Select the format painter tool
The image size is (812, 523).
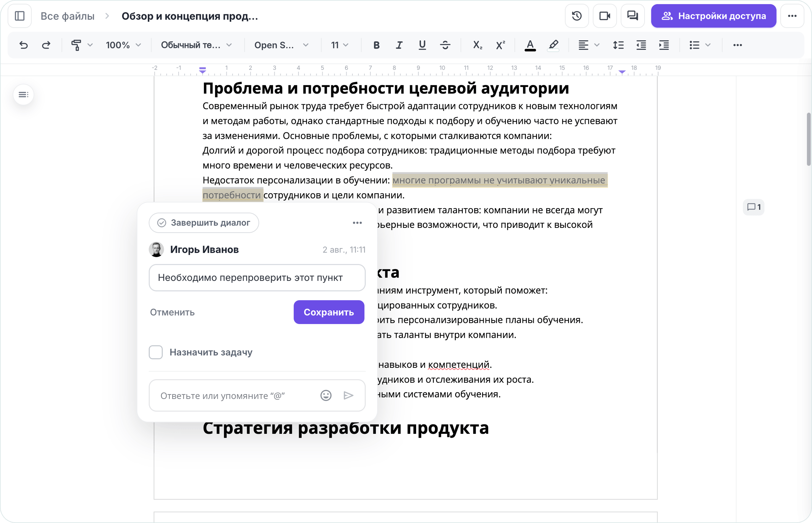(76, 45)
